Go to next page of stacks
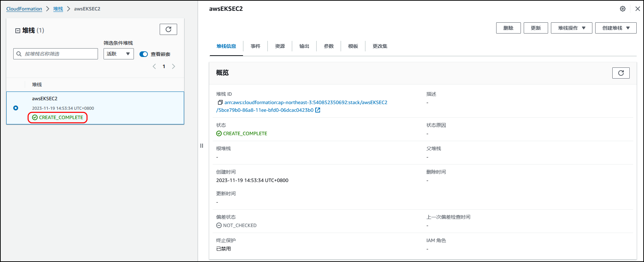This screenshot has width=644, height=262. coord(174,66)
